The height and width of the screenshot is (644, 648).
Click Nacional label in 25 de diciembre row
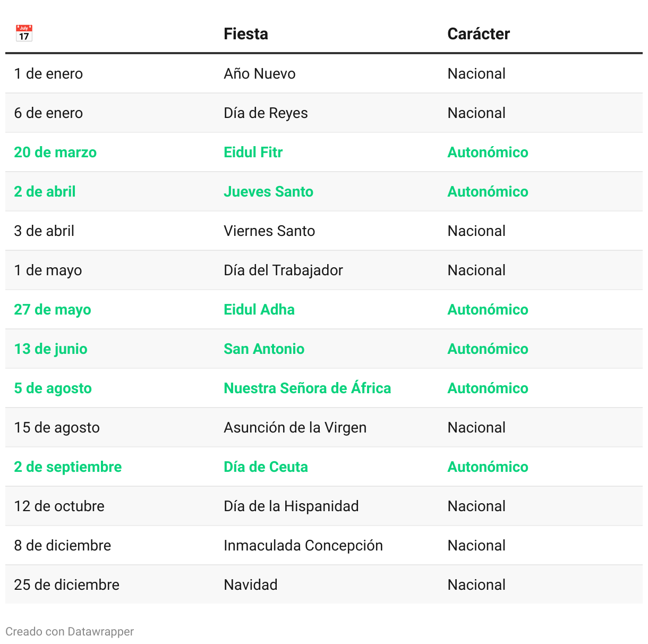(476, 584)
